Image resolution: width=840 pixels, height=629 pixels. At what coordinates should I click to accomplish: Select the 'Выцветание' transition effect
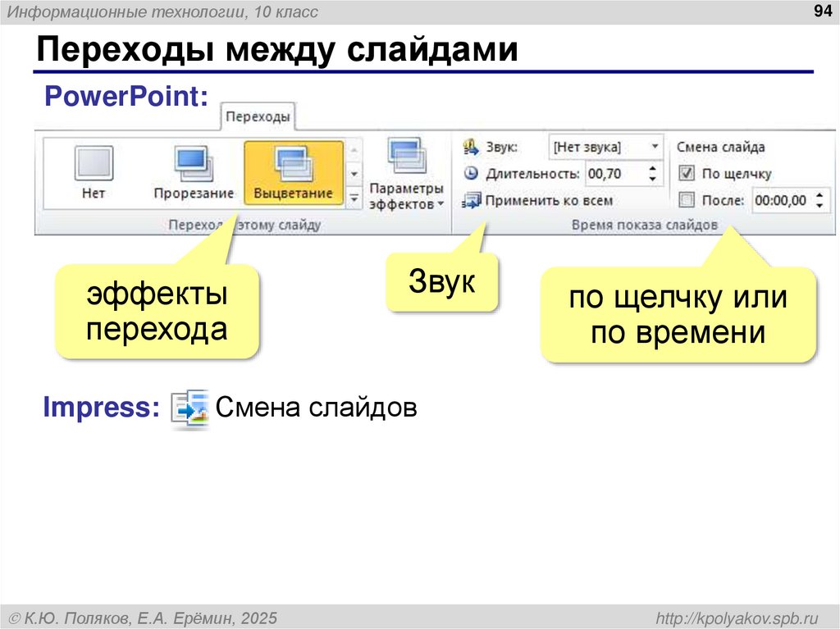click(x=294, y=172)
